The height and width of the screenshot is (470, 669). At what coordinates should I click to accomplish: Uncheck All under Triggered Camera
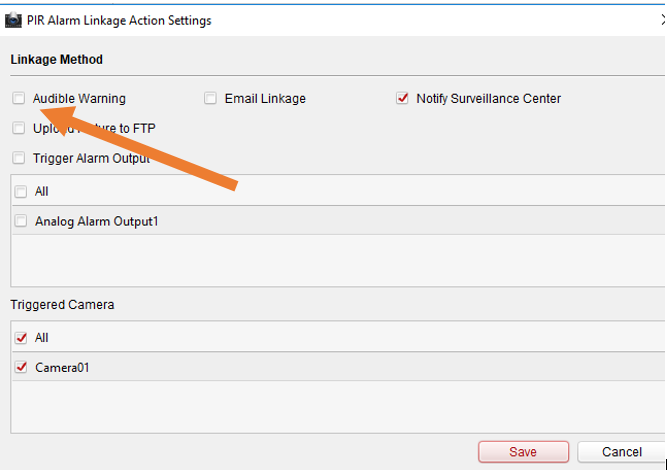[x=21, y=338]
